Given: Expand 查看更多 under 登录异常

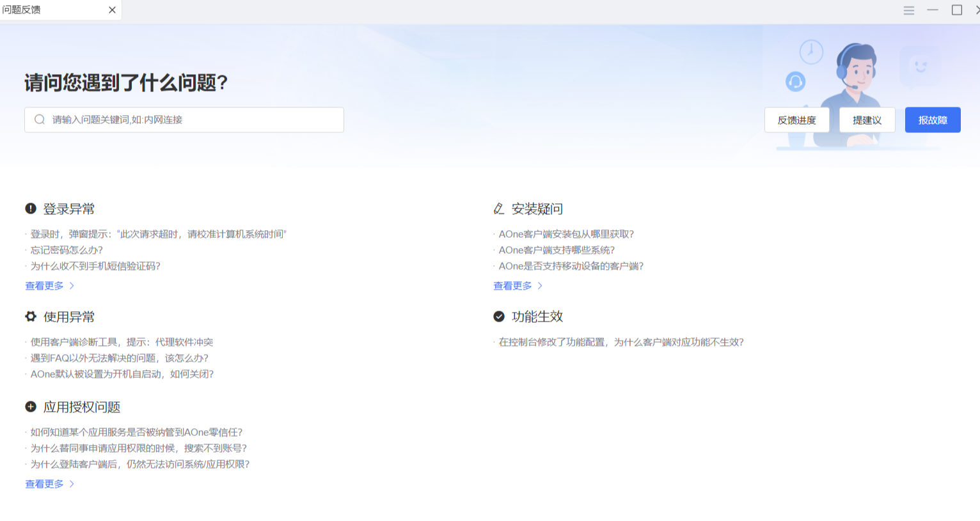Looking at the screenshot, I should [44, 286].
